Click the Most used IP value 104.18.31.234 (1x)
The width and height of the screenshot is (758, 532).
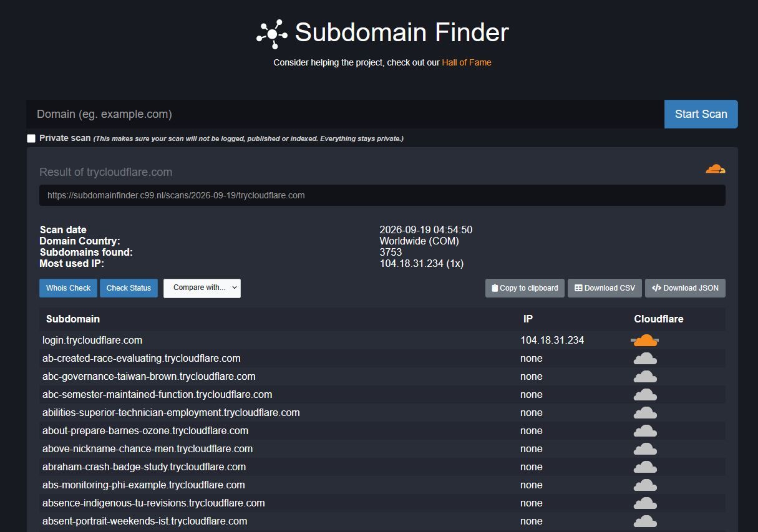pyautogui.click(x=422, y=264)
